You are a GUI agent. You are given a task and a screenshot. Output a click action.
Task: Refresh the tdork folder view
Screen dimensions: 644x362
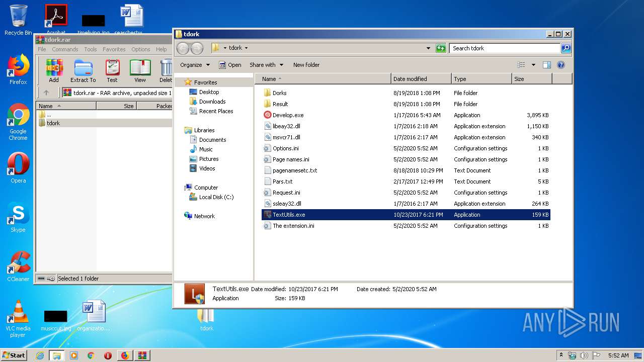tap(441, 48)
